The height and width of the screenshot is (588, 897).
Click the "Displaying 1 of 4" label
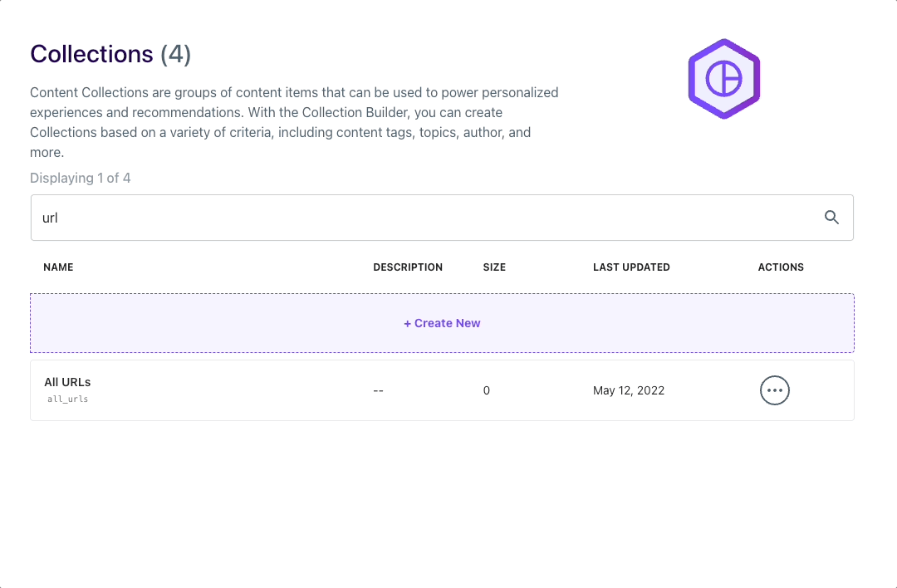(x=80, y=178)
